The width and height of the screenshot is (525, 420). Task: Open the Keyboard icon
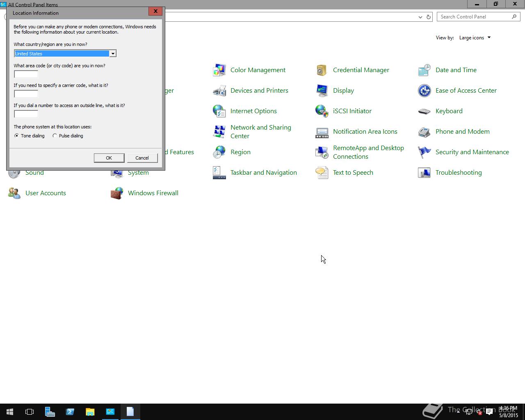pyautogui.click(x=425, y=111)
